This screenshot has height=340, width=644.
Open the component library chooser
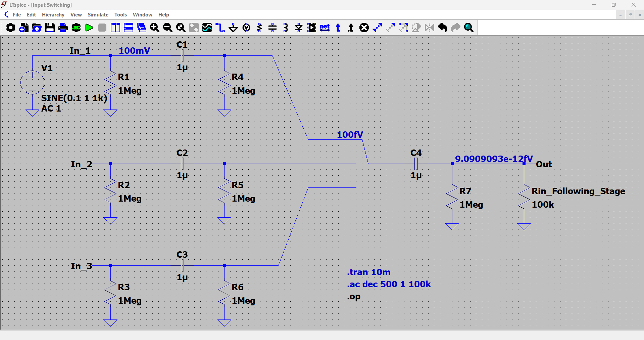pos(312,28)
